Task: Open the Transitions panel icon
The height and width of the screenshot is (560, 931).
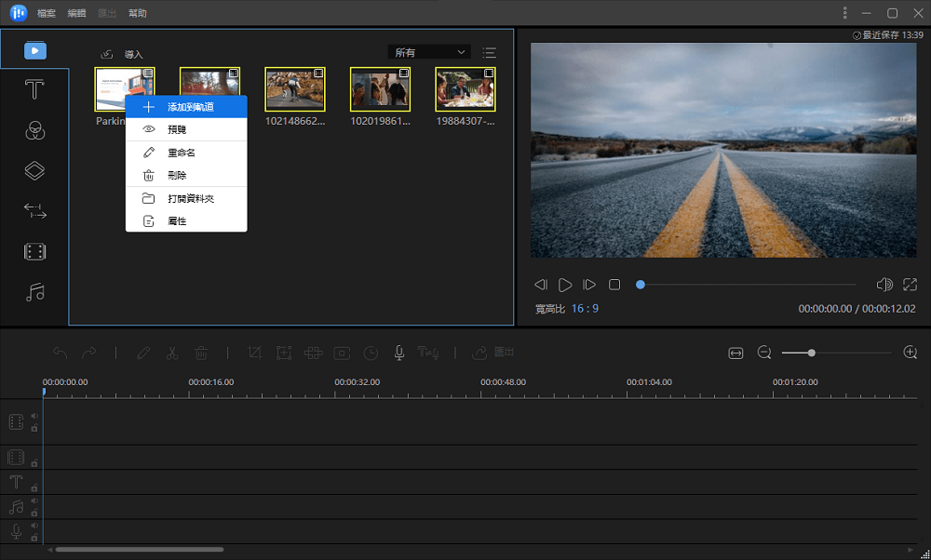Action: [x=34, y=211]
